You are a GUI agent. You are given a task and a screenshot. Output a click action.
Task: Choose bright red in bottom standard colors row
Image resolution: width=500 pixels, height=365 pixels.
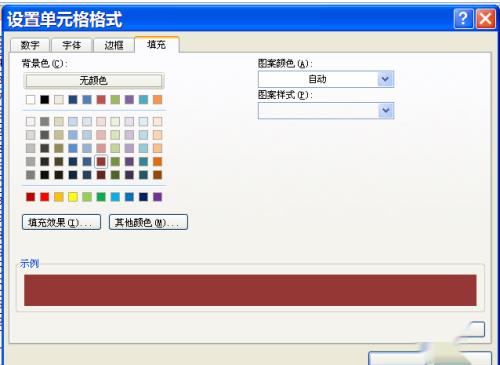pyautogui.click(x=45, y=197)
